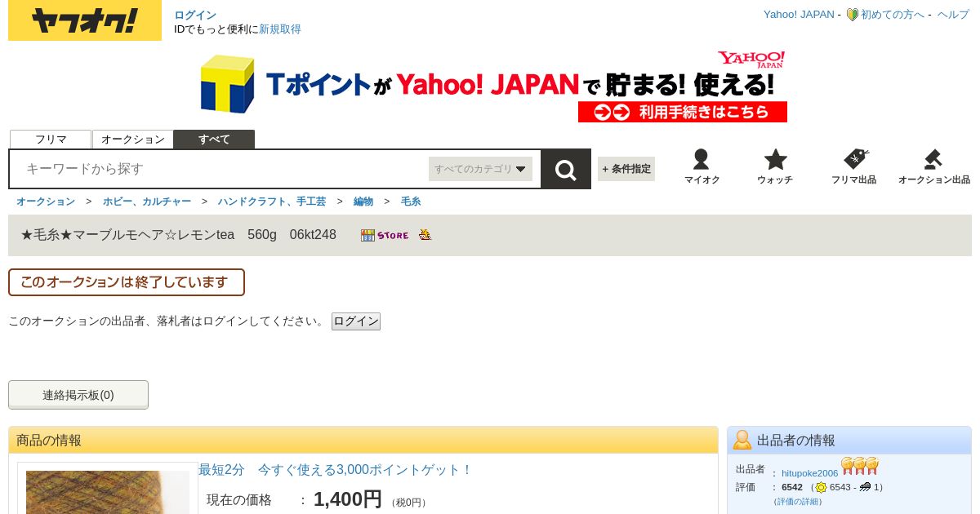Open ホビー、カルチャー breadcrumb link
The image size is (980, 514).
[x=147, y=202]
